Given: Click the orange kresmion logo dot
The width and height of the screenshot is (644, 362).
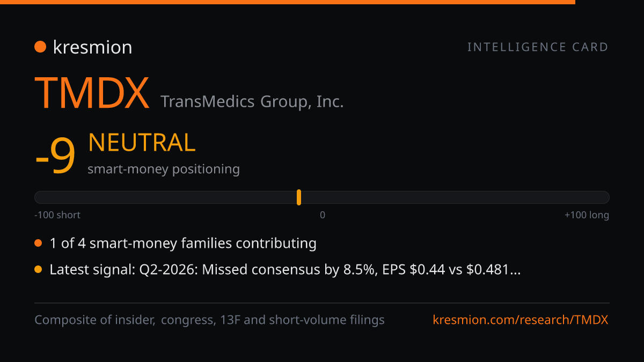Looking at the screenshot, I should click(40, 47).
